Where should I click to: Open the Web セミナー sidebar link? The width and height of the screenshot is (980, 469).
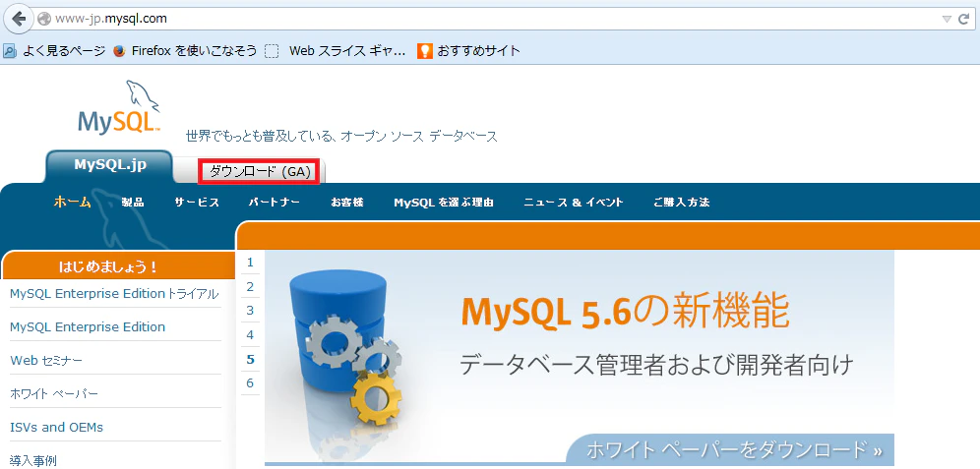point(46,360)
